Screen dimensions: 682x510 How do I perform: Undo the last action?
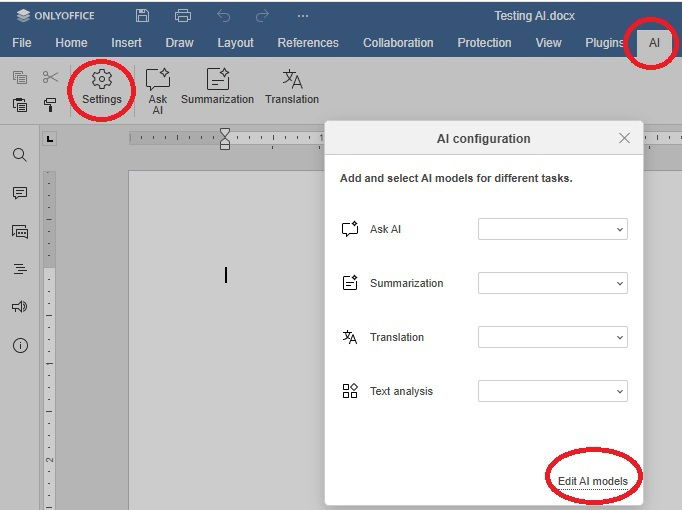pyautogui.click(x=224, y=16)
